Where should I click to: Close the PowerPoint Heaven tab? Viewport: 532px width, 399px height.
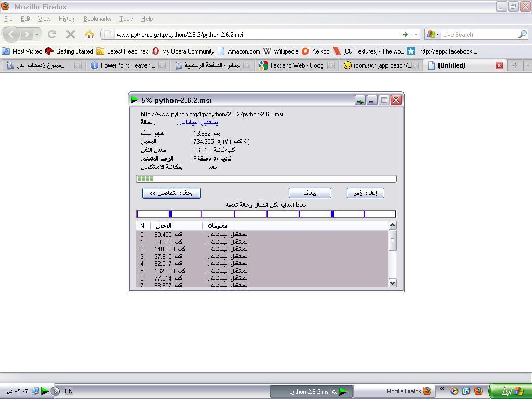point(162,65)
